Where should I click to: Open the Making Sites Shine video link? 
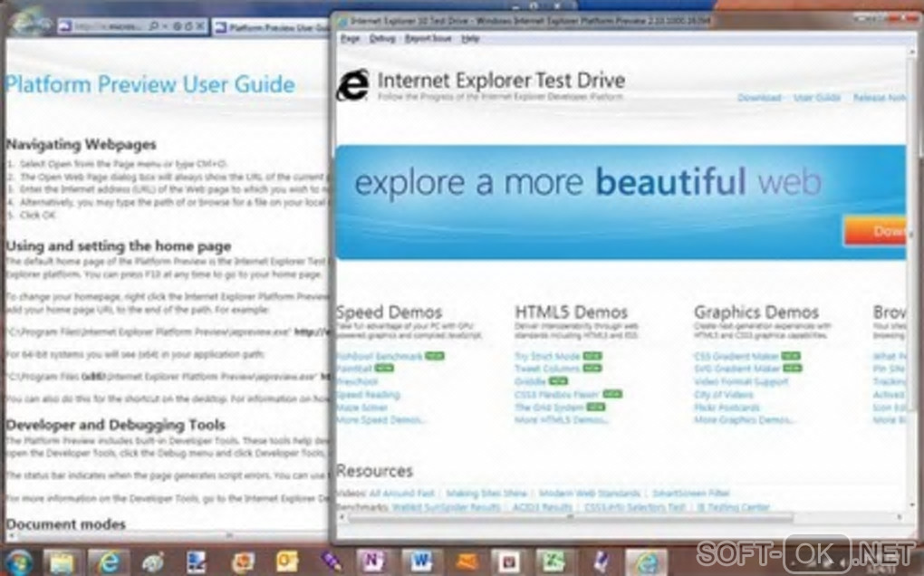(x=486, y=494)
